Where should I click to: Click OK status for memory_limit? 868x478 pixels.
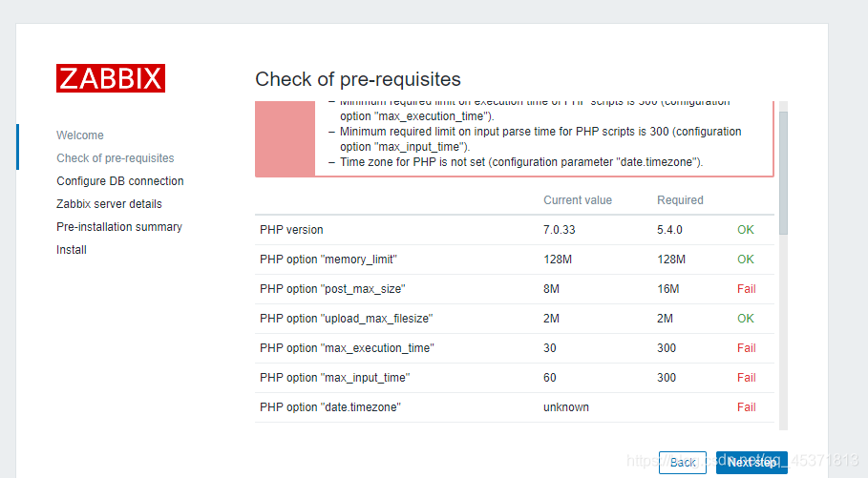pyautogui.click(x=745, y=260)
